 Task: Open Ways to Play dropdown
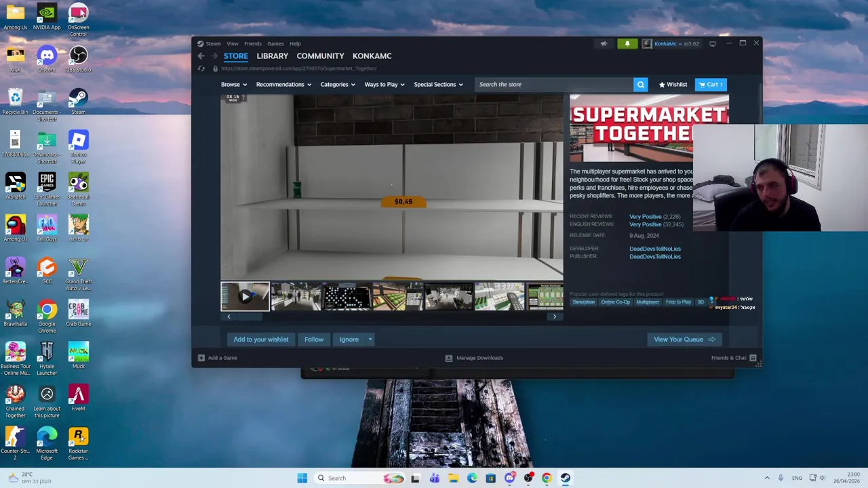pos(384,85)
